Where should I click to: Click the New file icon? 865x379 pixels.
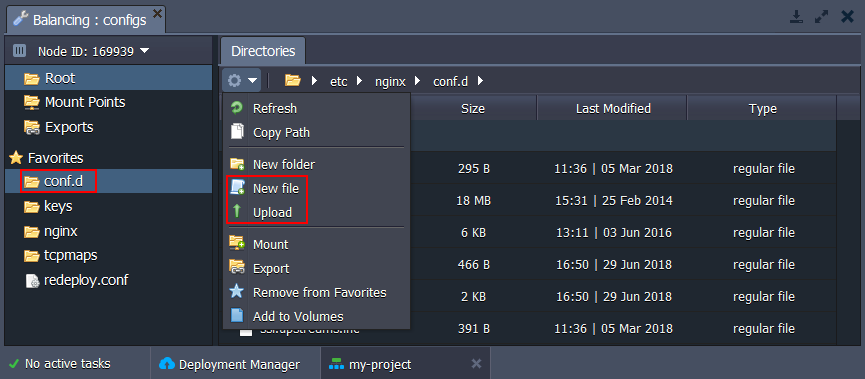(x=237, y=188)
